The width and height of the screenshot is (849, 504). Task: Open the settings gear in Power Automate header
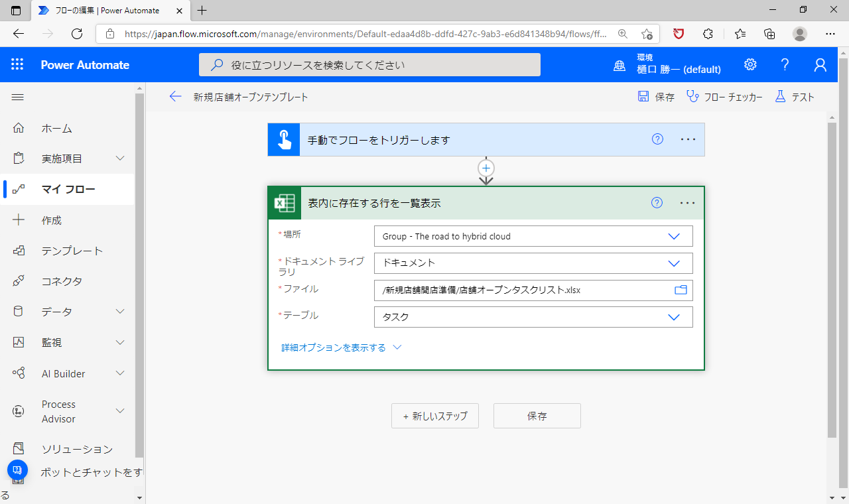click(x=750, y=64)
